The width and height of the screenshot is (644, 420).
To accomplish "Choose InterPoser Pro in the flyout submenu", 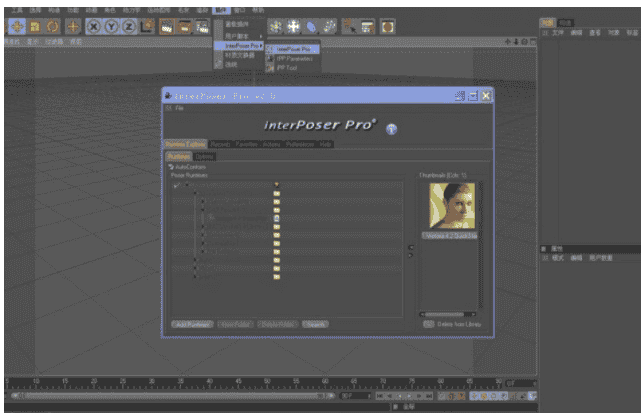I will tap(292, 49).
